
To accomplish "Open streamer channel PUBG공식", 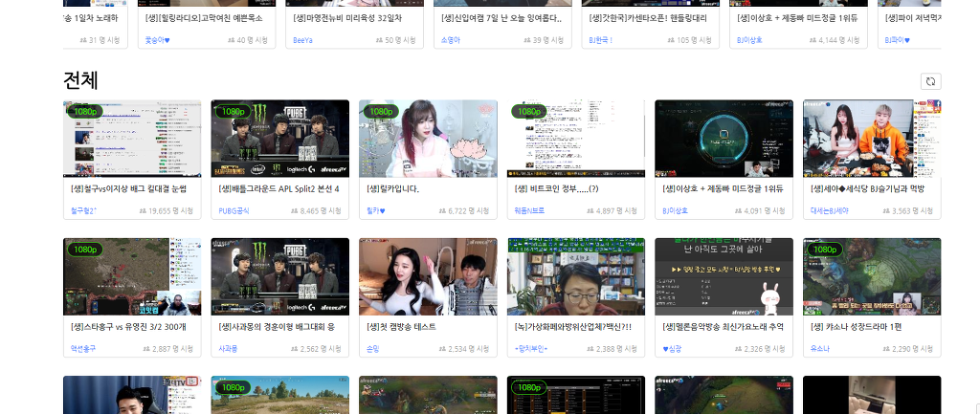I will click(x=234, y=211).
